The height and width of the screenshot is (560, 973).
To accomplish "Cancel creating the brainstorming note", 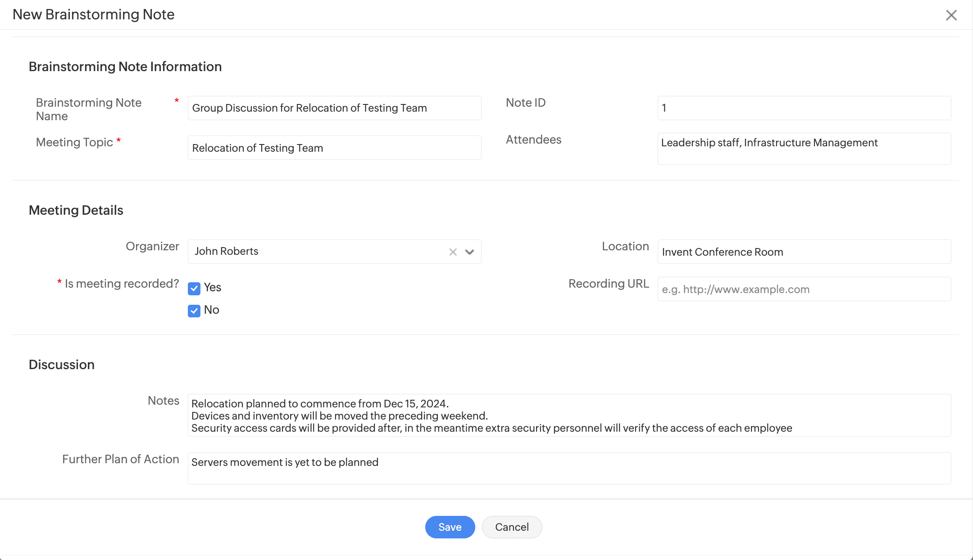I will pos(512,527).
